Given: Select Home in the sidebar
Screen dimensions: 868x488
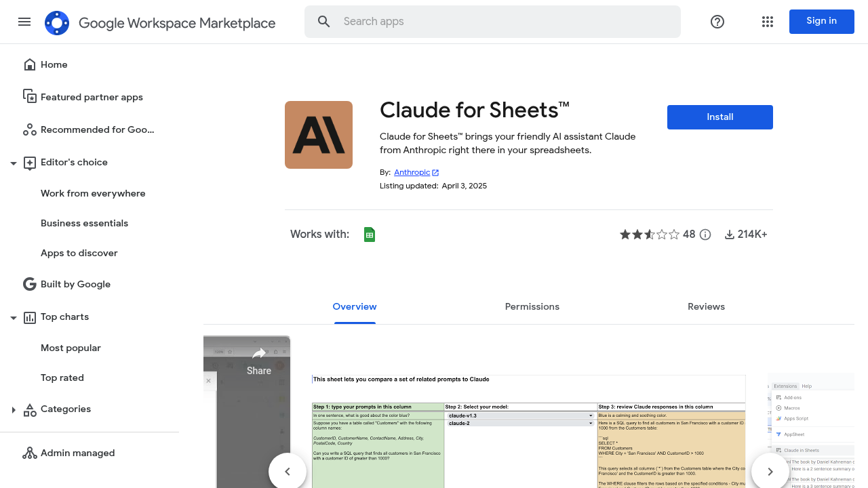Looking at the screenshot, I should (x=54, y=64).
